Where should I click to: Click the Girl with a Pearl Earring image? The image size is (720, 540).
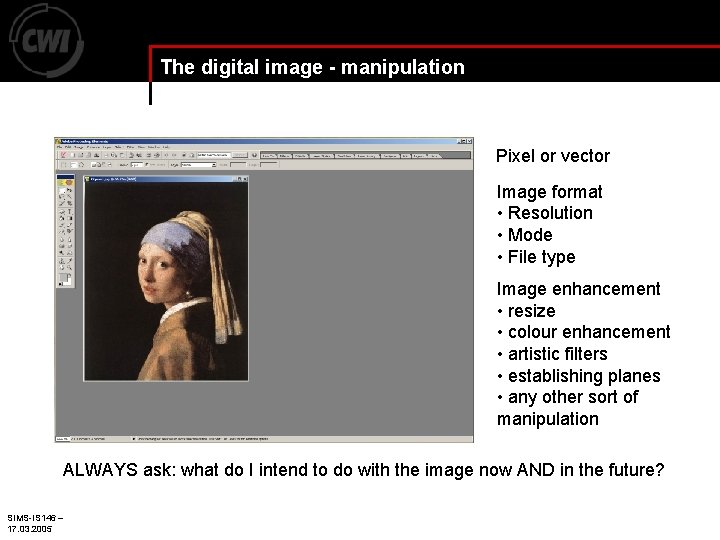click(166, 281)
